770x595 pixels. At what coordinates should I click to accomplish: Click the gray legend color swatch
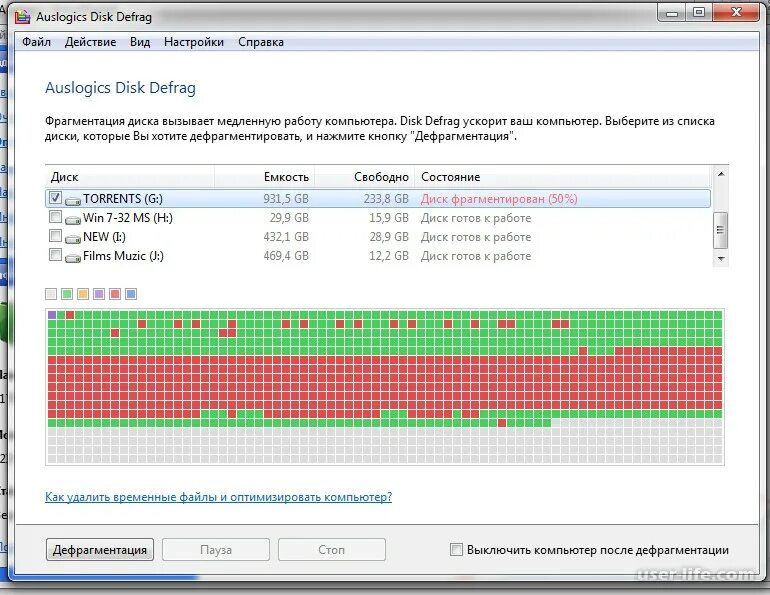point(51,294)
